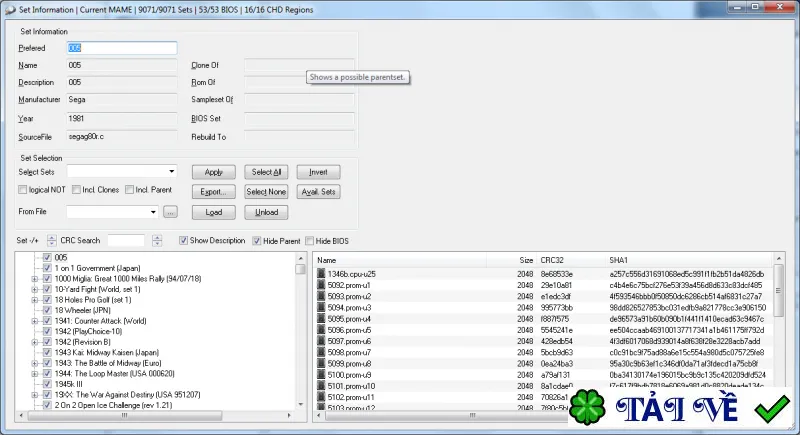Expand the 1943: The Battle of Midway (Euro) node
800x435 pixels.
tap(35, 363)
